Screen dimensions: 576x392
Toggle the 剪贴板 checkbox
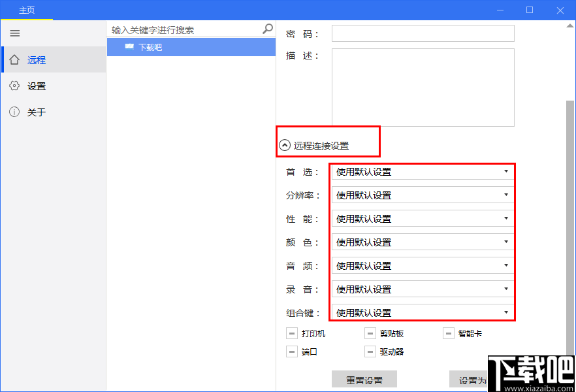tap(370, 333)
